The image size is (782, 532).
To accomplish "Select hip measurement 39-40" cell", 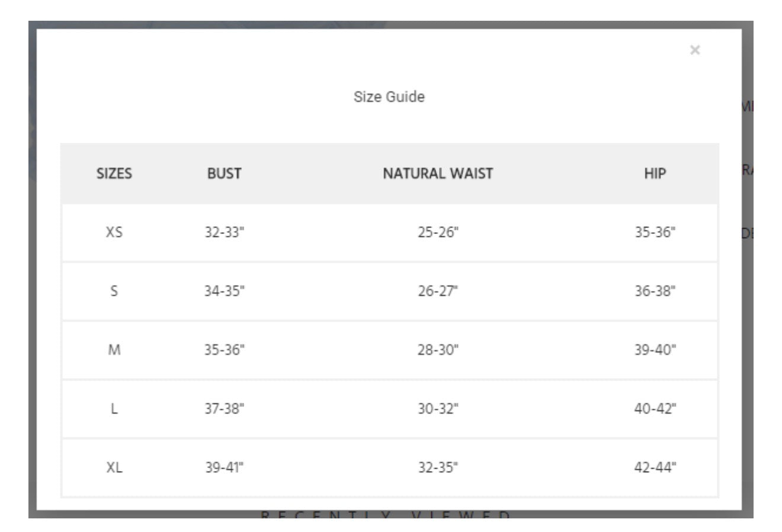I will tap(655, 350).
